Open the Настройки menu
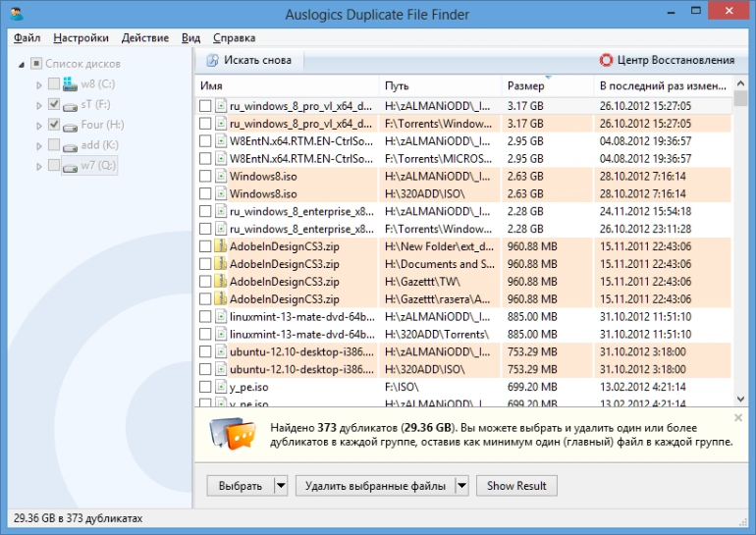Viewport: 756px width, 535px height. pos(81,37)
